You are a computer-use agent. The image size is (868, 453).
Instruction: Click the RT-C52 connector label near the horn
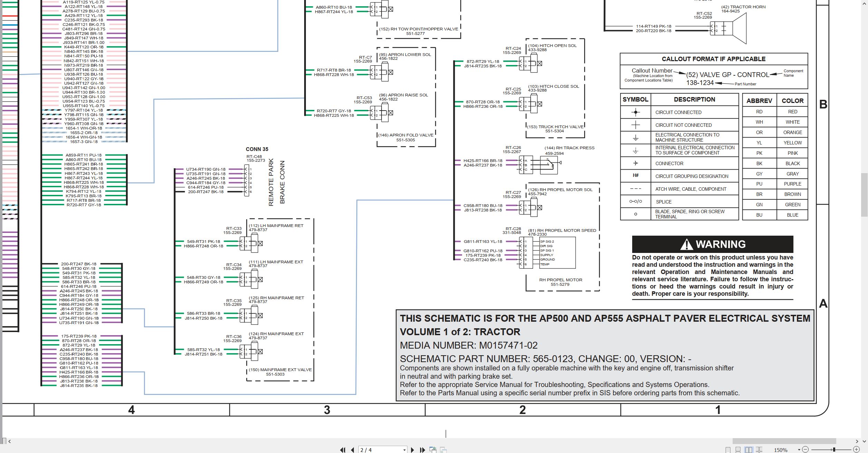[x=704, y=13]
